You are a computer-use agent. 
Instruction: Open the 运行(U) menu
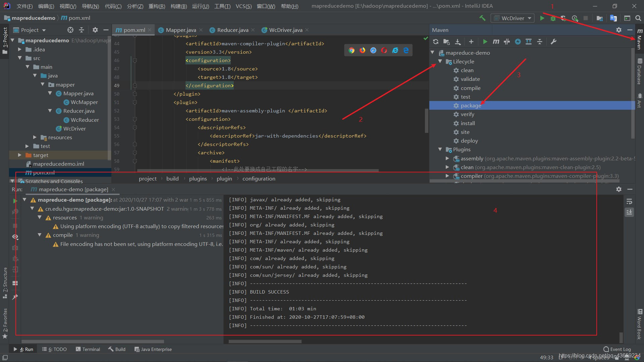click(201, 6)
